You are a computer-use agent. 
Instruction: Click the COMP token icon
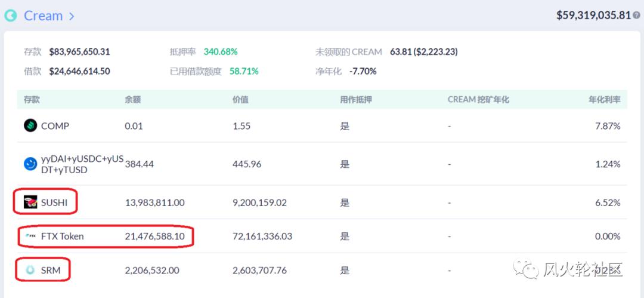[30, 125]
